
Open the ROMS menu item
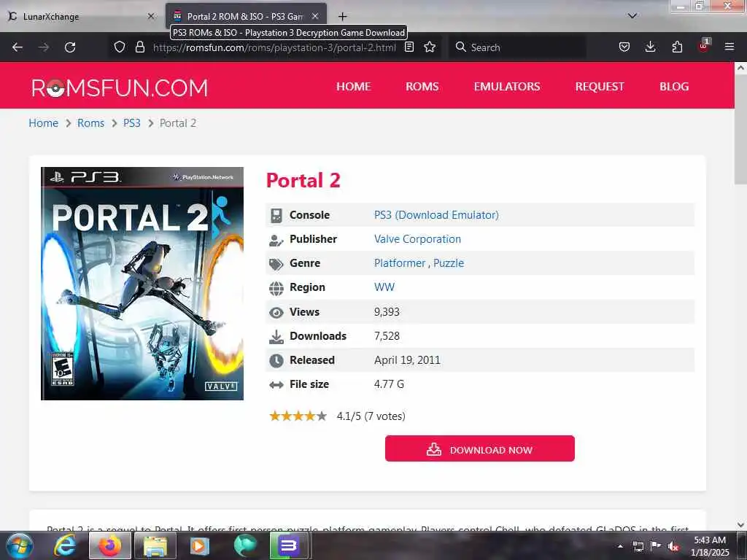[422, 87]
